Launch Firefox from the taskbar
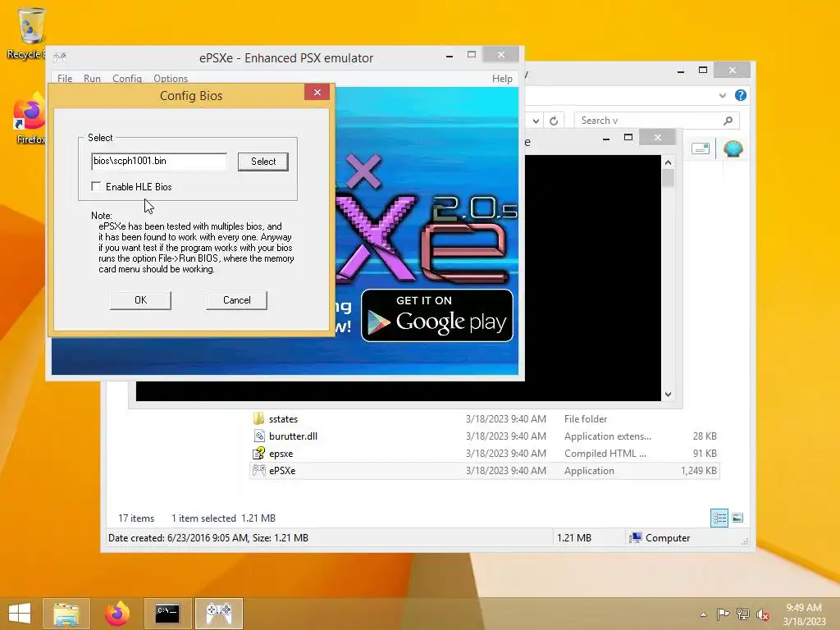 116,614
